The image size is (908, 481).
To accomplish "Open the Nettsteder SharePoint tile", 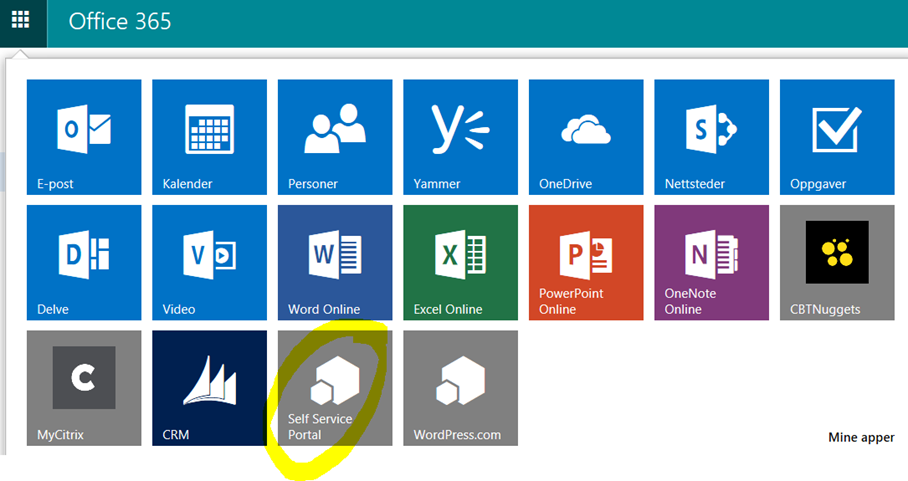I will (712, 137).
